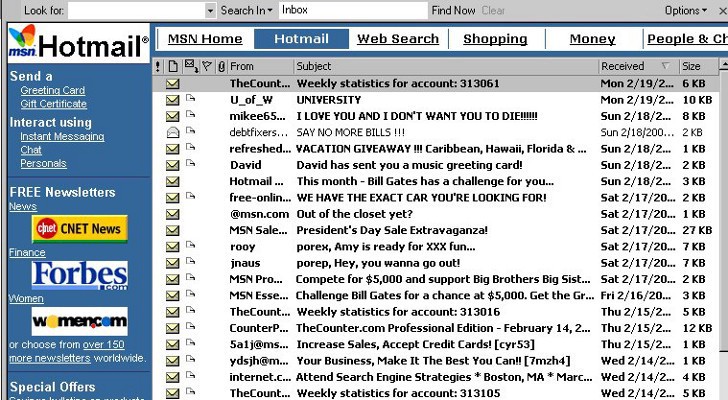This screenshot has height=400, width=728.
Task: Open the Look for dropdown arrow
Action: [x=210, y=11]
